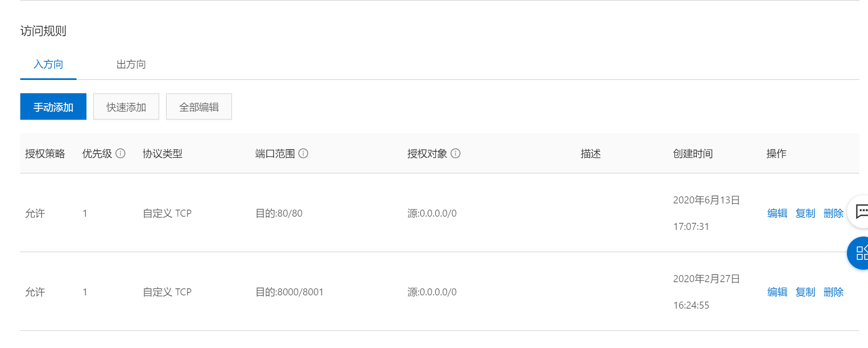Edit the port 8000/8001 rule
Screen dimensions: 868x348
[x=777, y=292]
